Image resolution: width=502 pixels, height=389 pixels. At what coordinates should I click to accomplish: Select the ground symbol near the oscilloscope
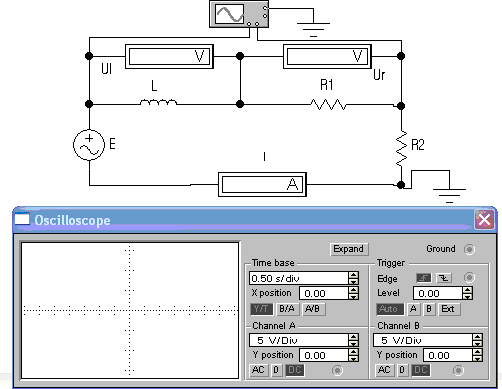click(x=313, y=29)
